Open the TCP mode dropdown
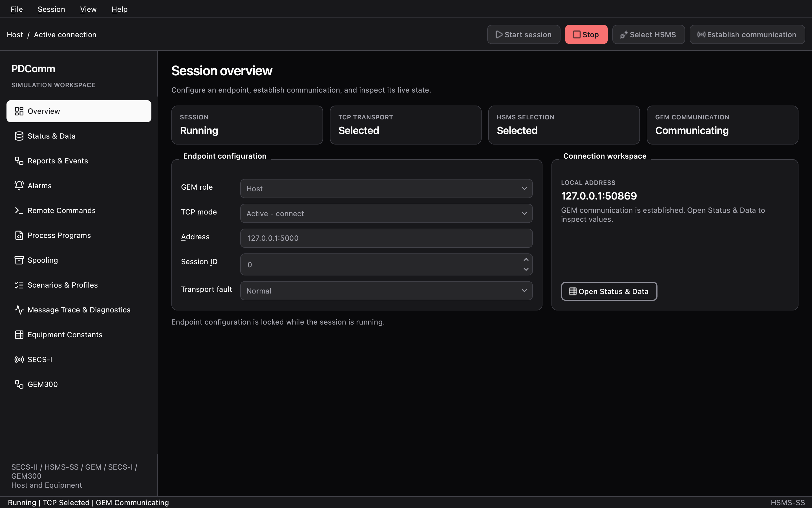 coord(386,214)
